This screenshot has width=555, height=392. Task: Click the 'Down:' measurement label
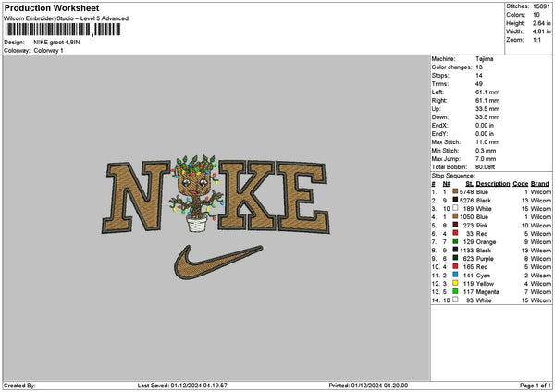[439, 117]
